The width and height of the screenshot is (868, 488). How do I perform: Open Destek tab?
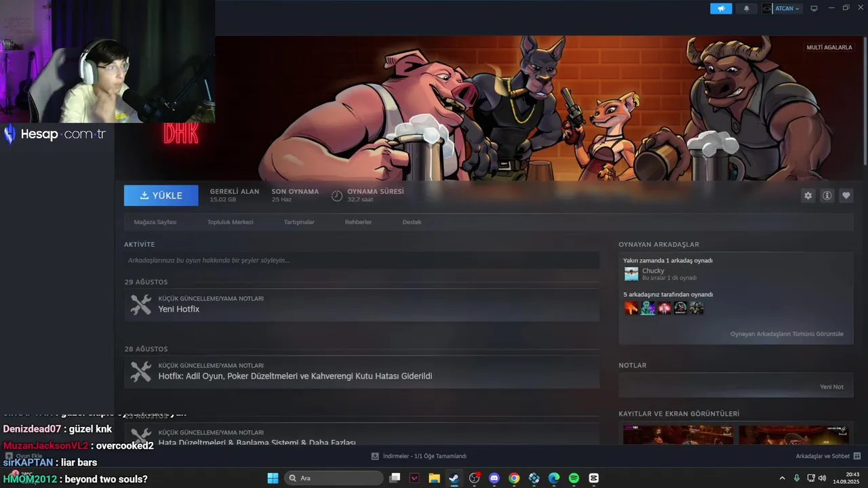(x=412, y=222)
